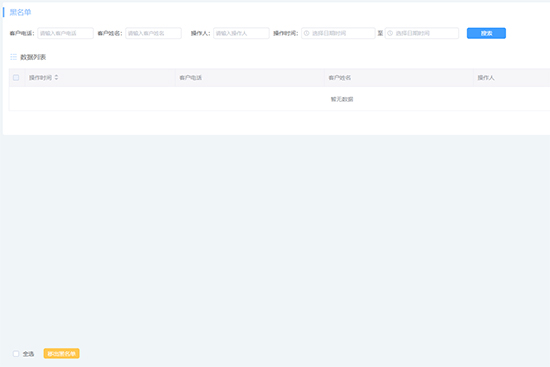
Task: Click the orange 移出黑名单 button
Action: pos(61,353)
